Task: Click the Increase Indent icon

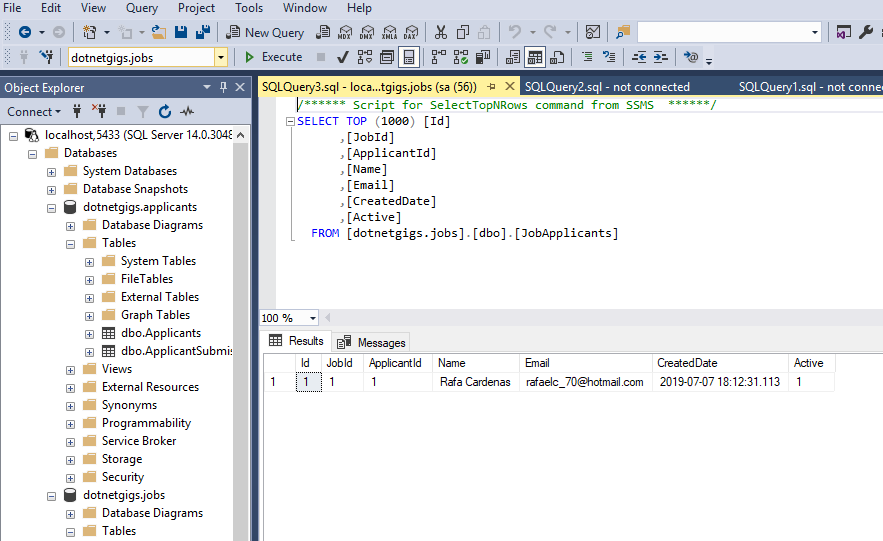Action: tap(661, 57)
